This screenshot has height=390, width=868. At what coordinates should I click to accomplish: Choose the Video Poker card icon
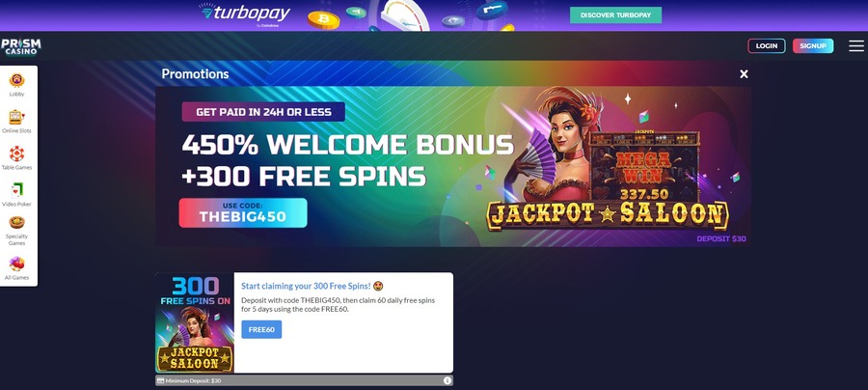(16, 190)
